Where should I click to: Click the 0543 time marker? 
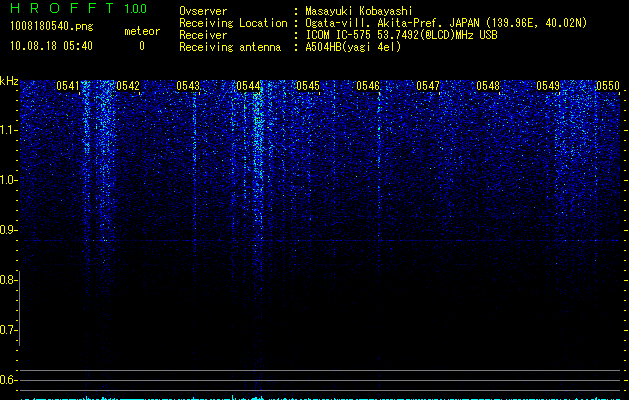pos(188,86)
